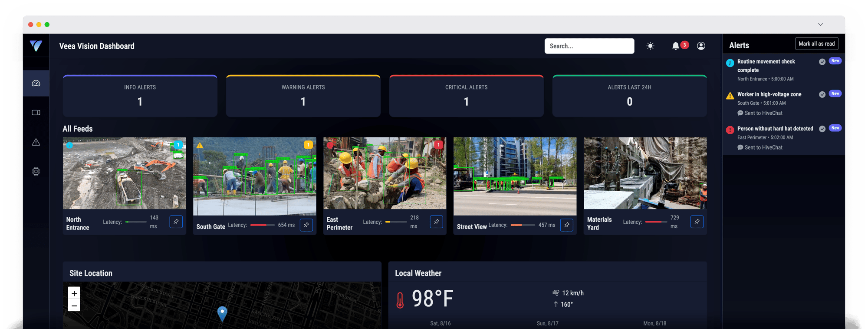The height and width of the screenshot is (329, 868).
Task: Click New badge on hard hat alert
Action: (835, 128)
